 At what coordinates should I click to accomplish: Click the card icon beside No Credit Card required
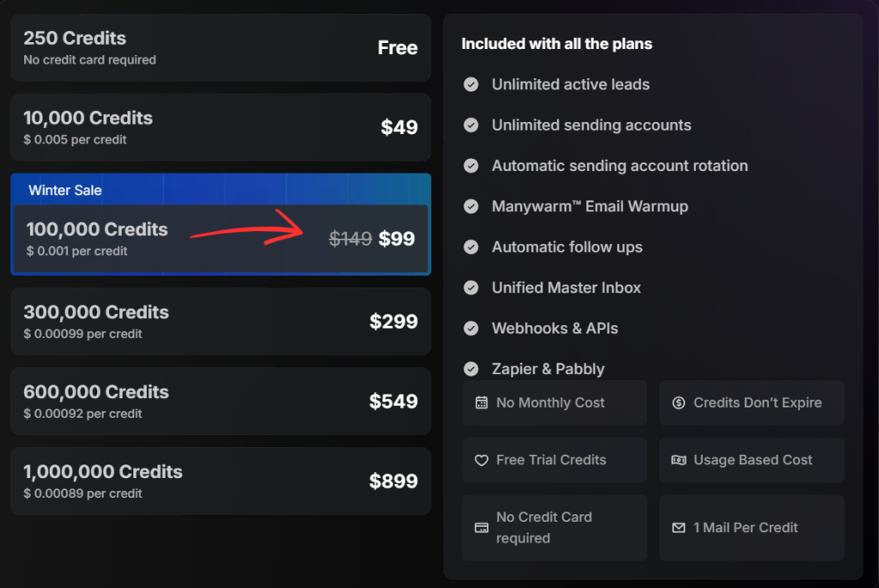(x=482, y=528)
